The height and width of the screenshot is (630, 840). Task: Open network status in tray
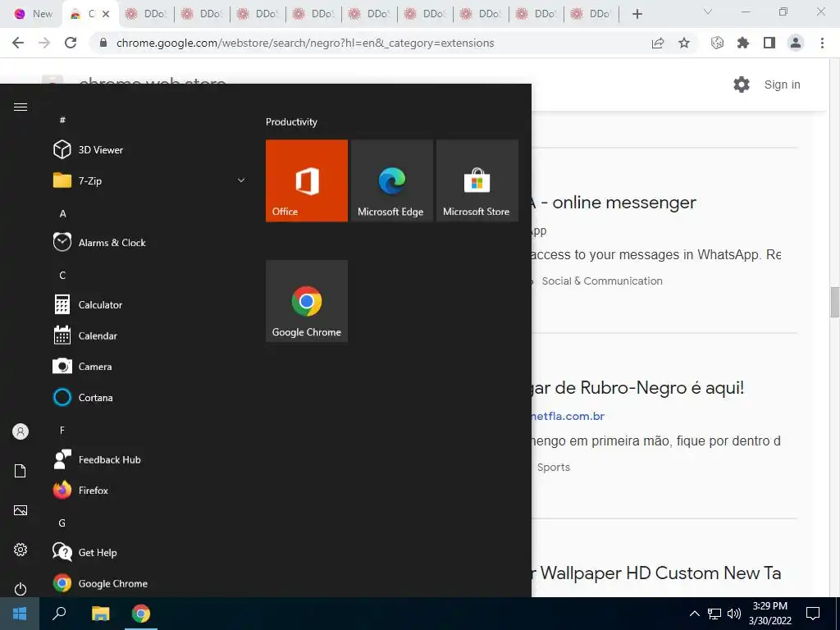[x=714, y=614]
